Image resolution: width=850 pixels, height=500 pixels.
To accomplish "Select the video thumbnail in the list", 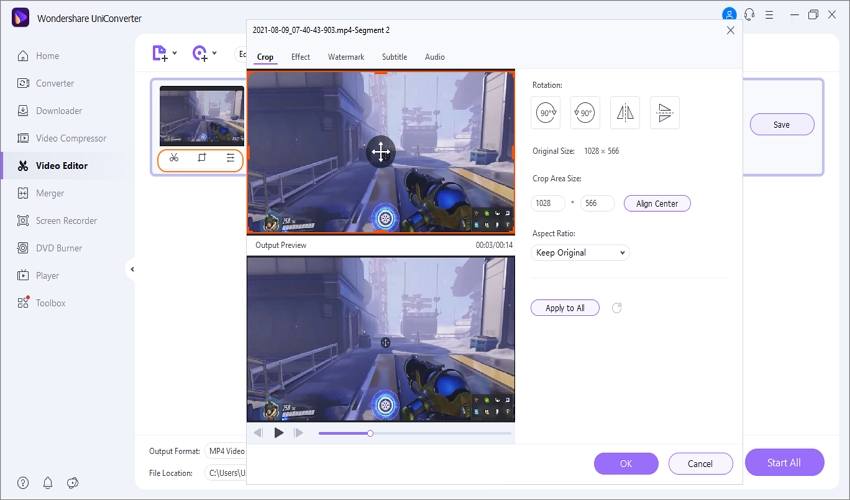I will pos(202,116).
